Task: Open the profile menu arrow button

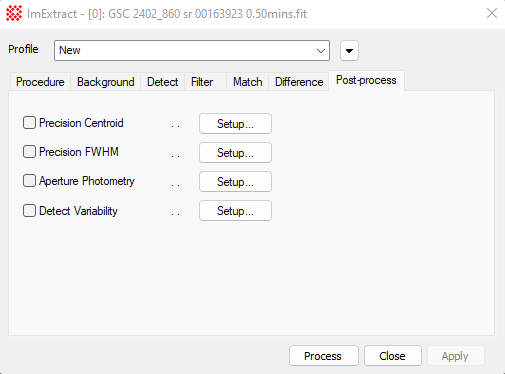Action: (349, 51)
